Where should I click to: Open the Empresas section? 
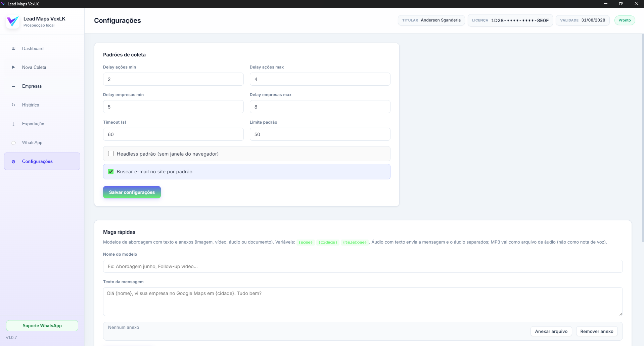[x=42, y=86]
